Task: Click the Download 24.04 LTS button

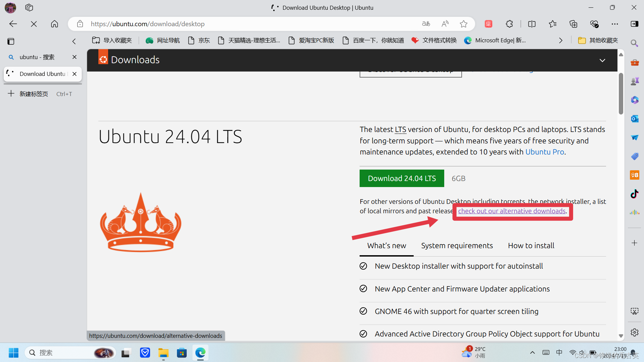Action: pos(402,178)
